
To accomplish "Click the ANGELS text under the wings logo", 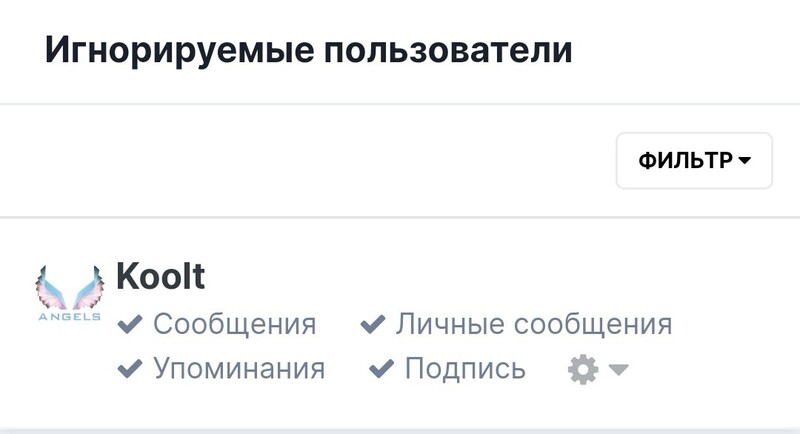I will pyautogui.click(x=70, y=317).
